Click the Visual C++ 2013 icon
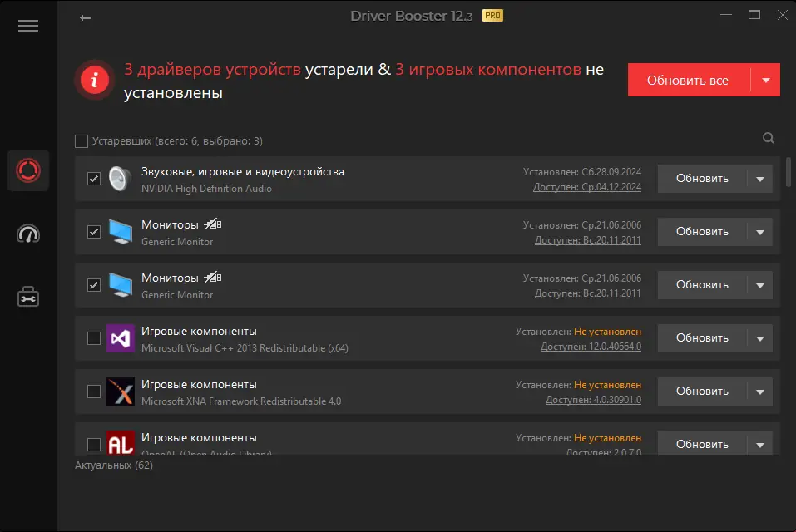 point(121,338)
